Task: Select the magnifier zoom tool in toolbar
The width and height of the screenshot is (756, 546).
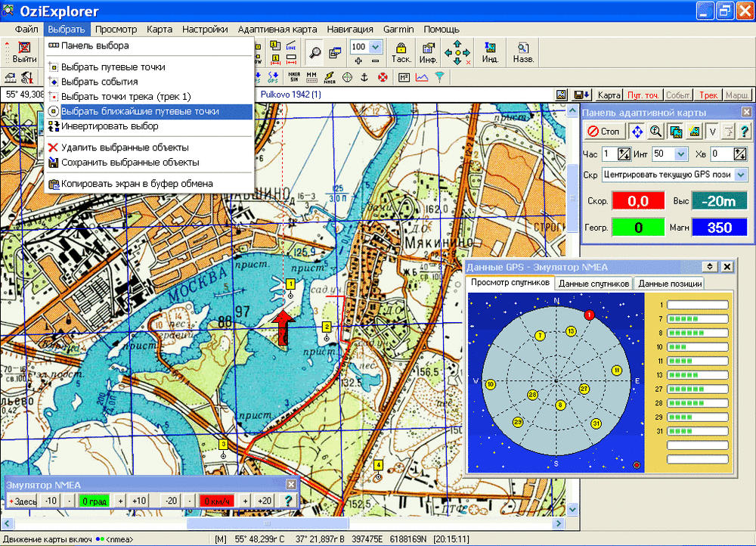Action: [314, 52]
